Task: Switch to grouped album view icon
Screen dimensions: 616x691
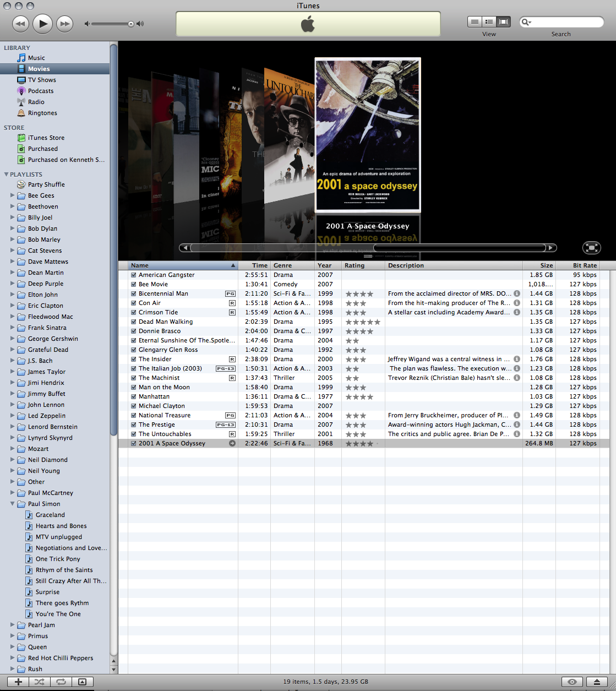Action: (488, 22)
